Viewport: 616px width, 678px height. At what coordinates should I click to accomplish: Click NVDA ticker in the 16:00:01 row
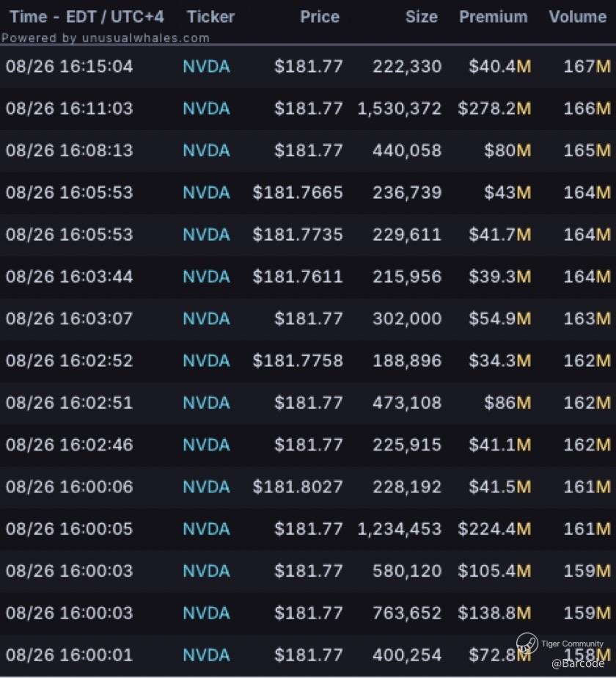[x=206, y=655]
